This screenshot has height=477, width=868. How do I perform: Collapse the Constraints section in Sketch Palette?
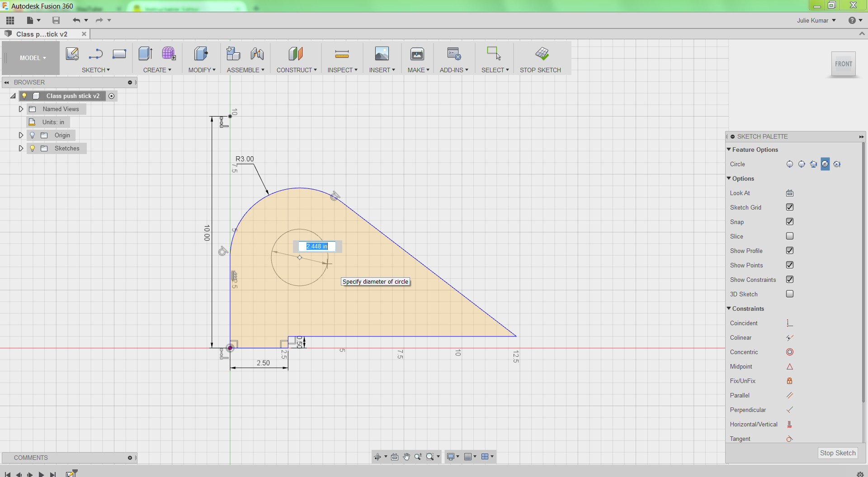729,309
